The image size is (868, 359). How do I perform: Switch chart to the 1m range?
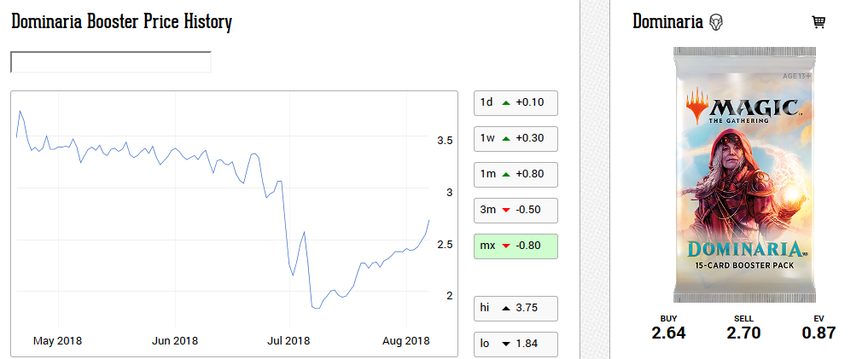click(x=515, y=174)
